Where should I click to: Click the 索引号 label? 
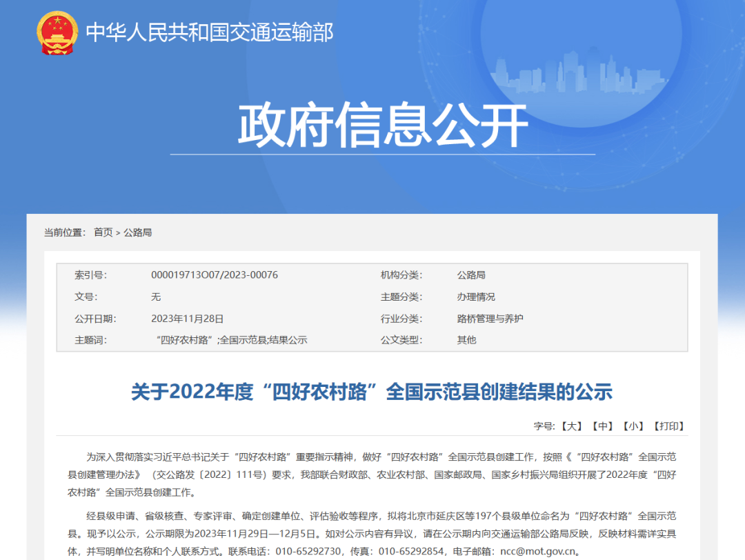pyautogui.click(x=90, y=275)
